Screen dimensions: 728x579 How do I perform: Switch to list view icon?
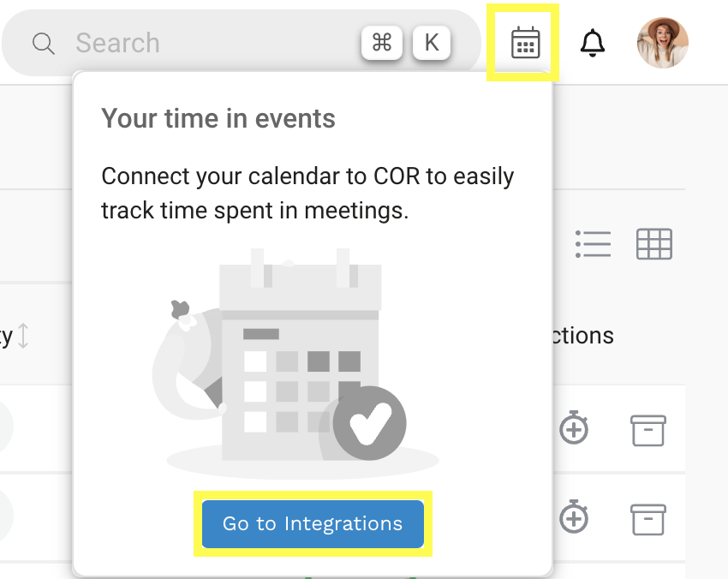pyautogui.click(x=593, y=244)
